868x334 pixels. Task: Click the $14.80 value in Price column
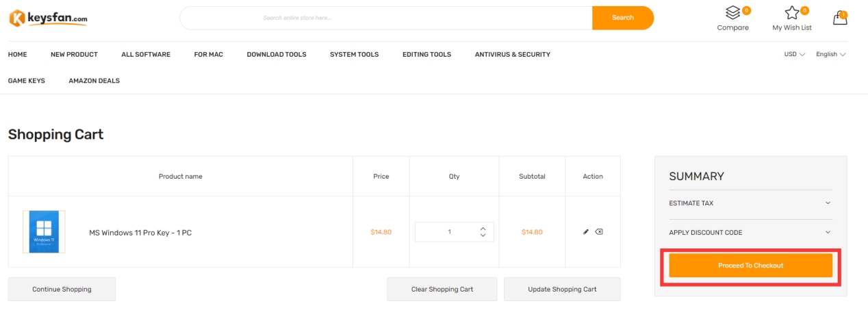click(381, 232)
